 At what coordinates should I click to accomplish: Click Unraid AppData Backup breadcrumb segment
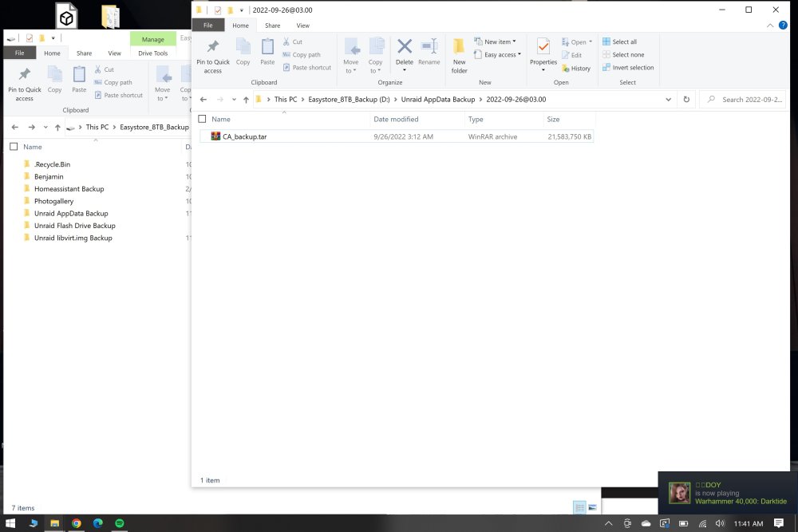[437, 99]
